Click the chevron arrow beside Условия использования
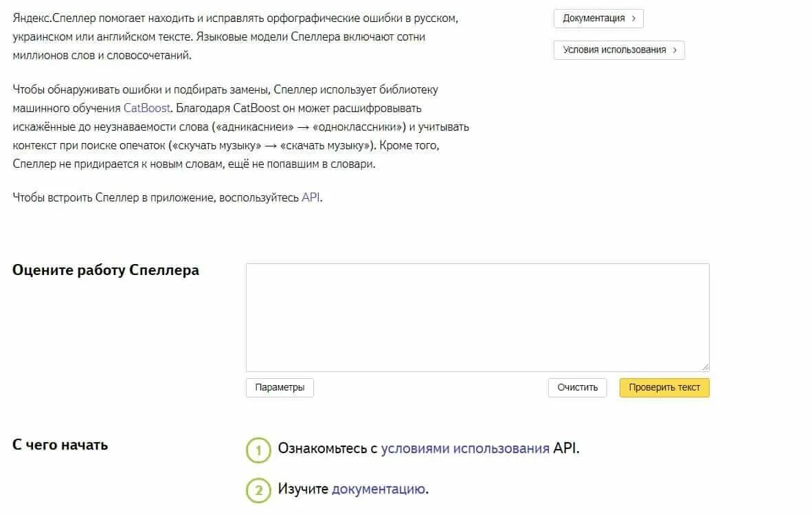812x515 pixels. pyautogui.click(x=675, y=50)
